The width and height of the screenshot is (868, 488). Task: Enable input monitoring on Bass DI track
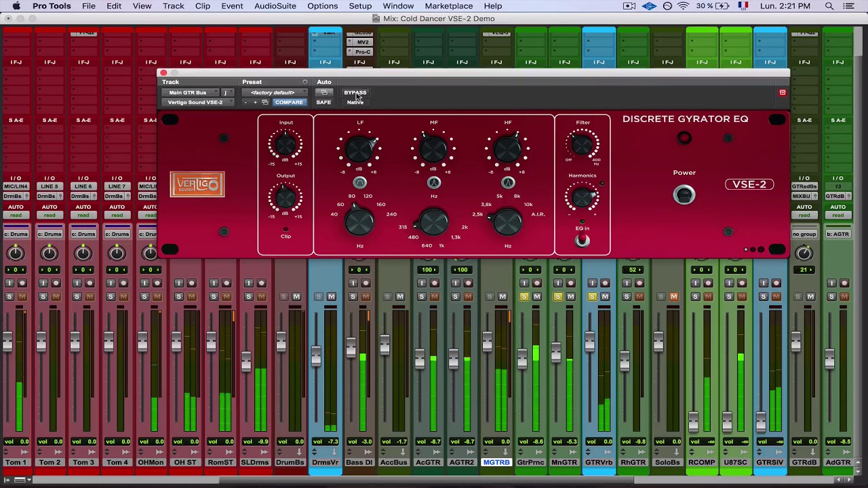[x=353, y=283]
